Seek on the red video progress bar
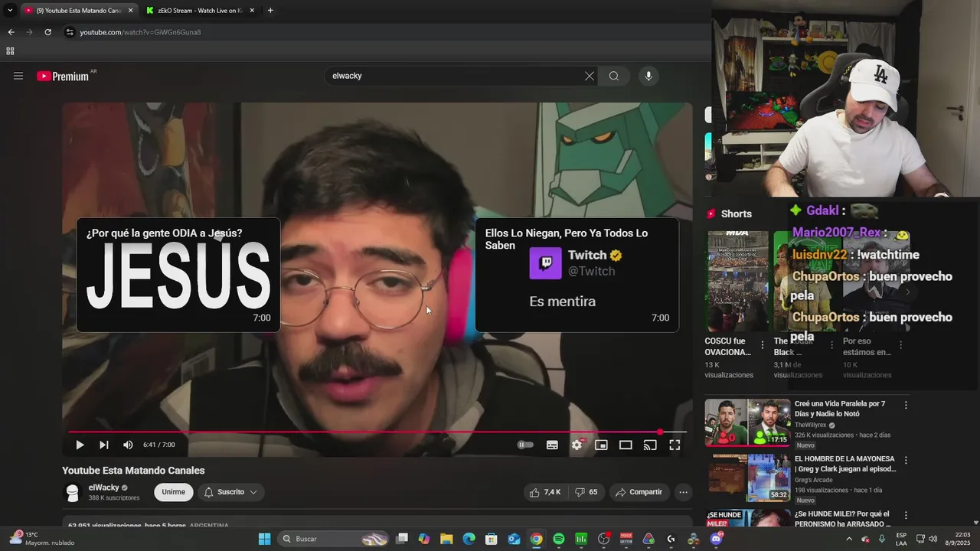 click(377, 432)
